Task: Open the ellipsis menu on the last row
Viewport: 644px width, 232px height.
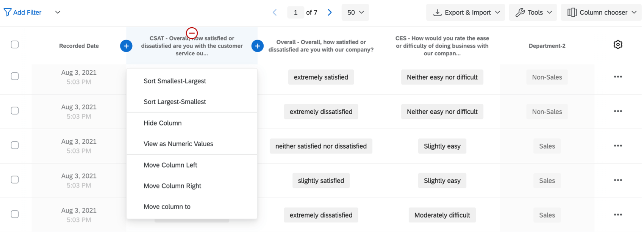Action: [x=618, y=214]
